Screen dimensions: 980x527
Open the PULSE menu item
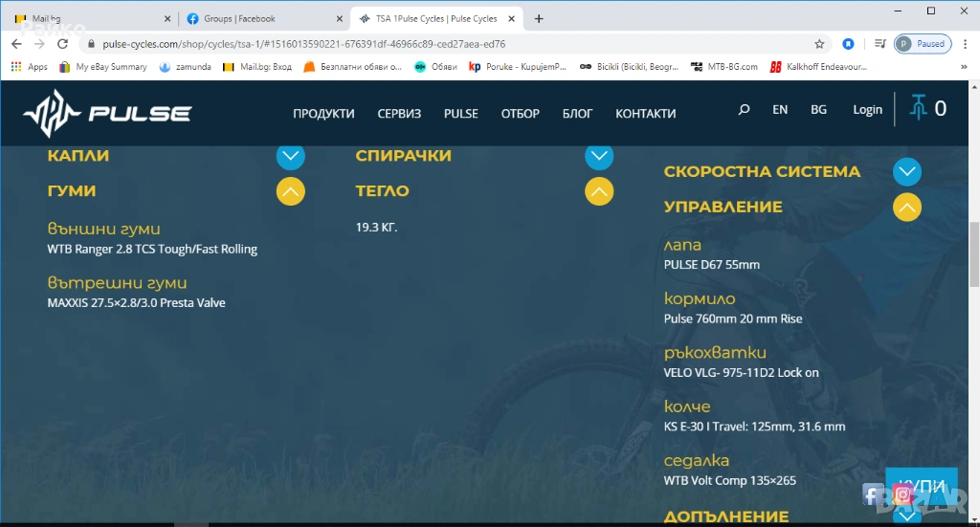pos(461,114)
